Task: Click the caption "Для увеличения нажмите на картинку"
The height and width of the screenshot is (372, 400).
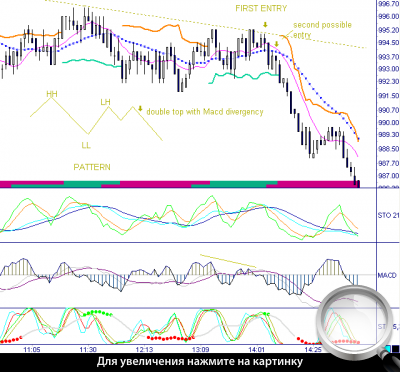Action: (x=200, y=362)
